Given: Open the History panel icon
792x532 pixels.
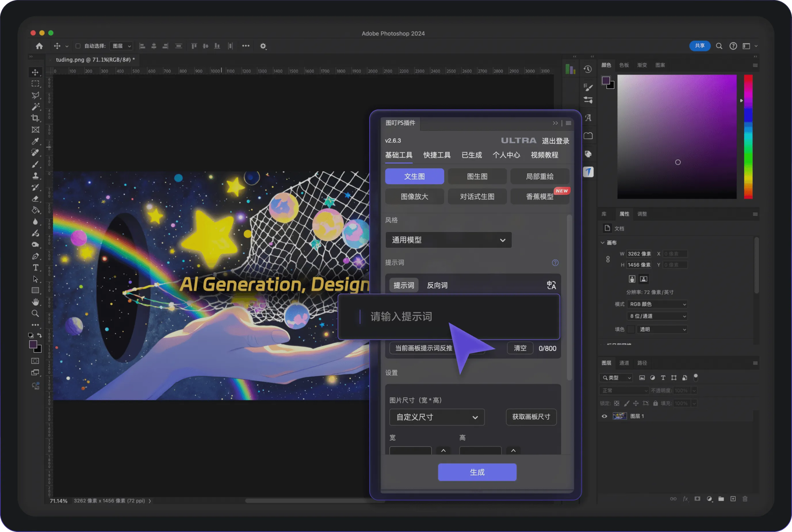Looking at the screenshot, I should tap(588, 69).
